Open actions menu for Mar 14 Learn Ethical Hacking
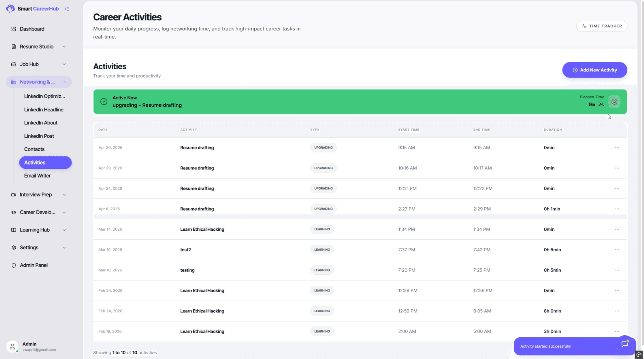This screenshot has height=359, width=644. (617, 229)
